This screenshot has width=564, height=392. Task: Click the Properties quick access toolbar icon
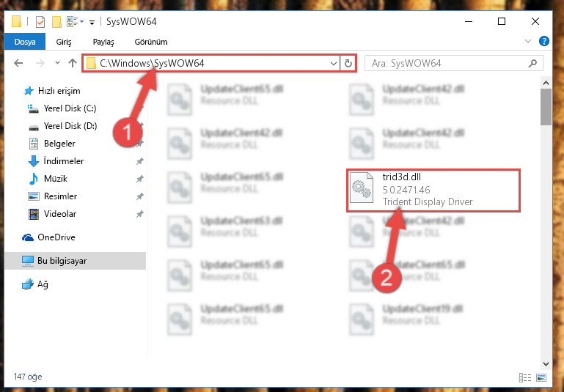coord(40,22)
